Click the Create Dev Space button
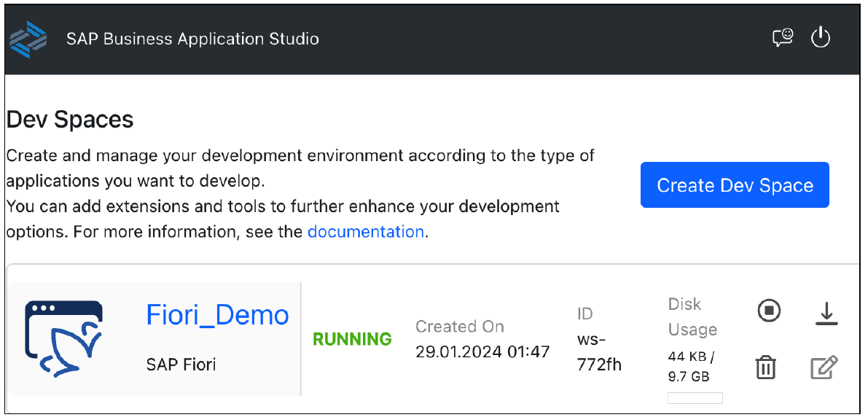 tap(734, 184)
